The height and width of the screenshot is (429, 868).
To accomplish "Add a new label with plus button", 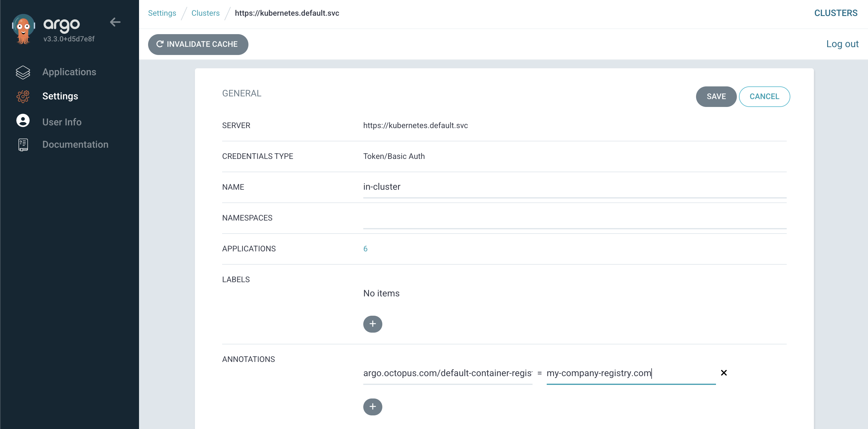I will pyautogui.click(x=372, y=324).
